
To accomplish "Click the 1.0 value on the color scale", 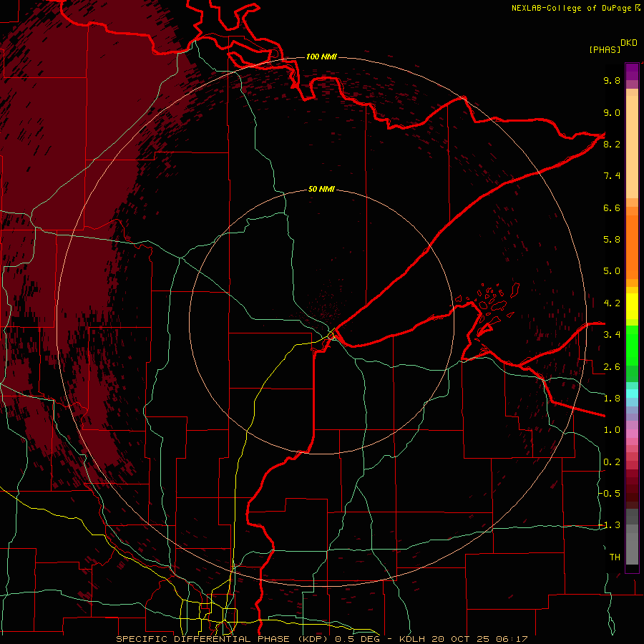I will tap(612, 430).
